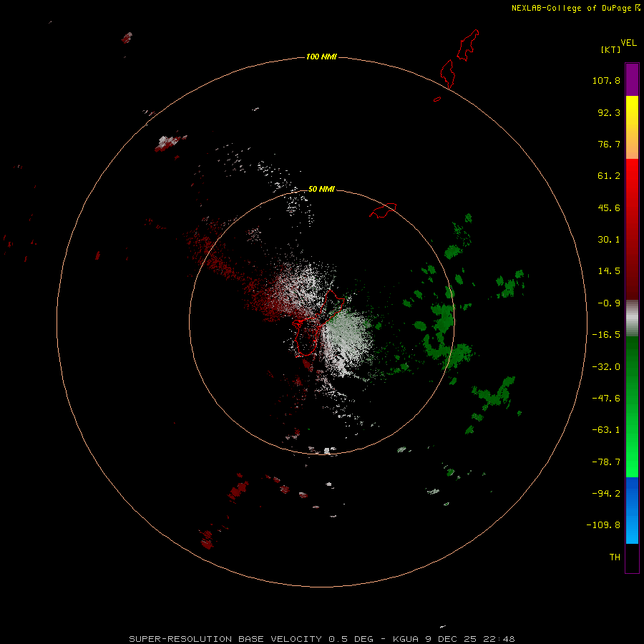Screen dimensions: 644x644
Task: Click the -63.1 velocity scale value
Action: click(606, 430)
